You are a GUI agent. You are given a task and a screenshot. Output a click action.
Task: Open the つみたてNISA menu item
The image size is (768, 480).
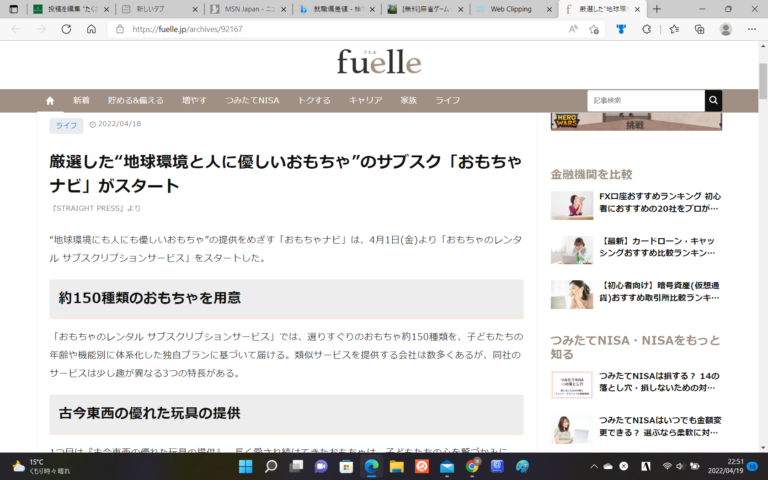[x=252, y=100]
